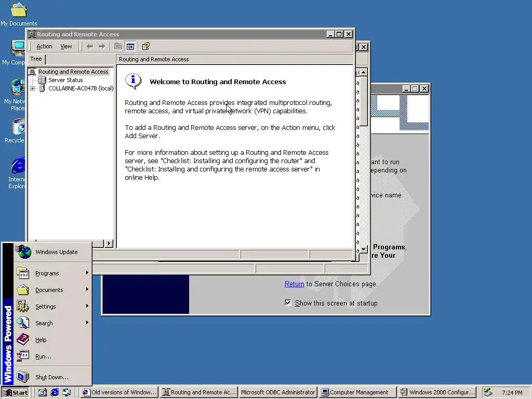
Task: Toggle the Show/Hide Console Tree icon
Action: (x=130, y=46)
